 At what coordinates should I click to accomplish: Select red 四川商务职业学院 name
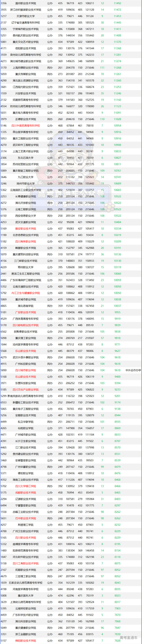[x=25, y=242]
